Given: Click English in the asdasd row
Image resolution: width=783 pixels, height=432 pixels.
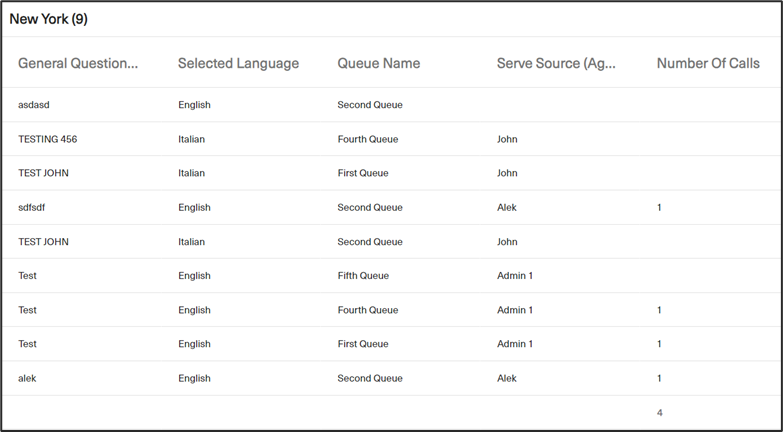Looking at the screenshot, I should [194, 105].
